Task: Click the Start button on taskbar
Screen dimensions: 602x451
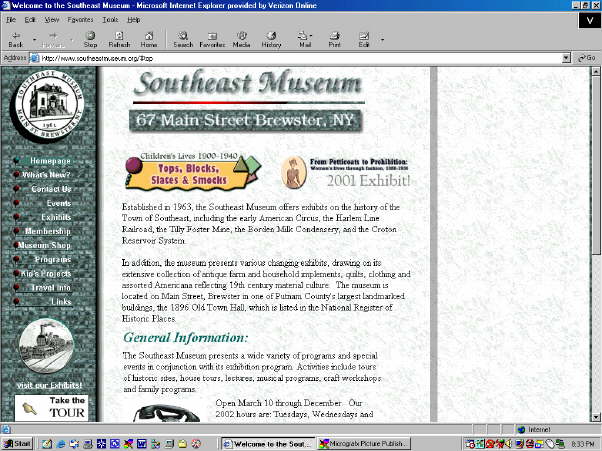Action: [x=17, y=444]
